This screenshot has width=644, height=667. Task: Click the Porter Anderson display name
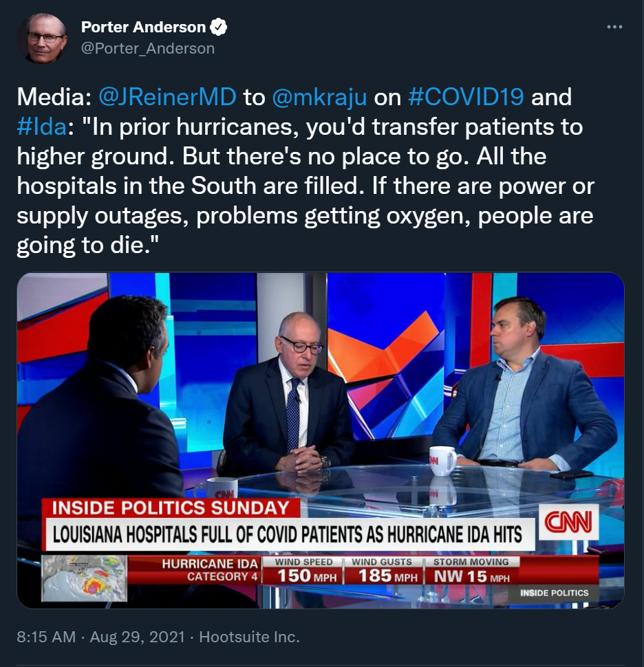143,28
